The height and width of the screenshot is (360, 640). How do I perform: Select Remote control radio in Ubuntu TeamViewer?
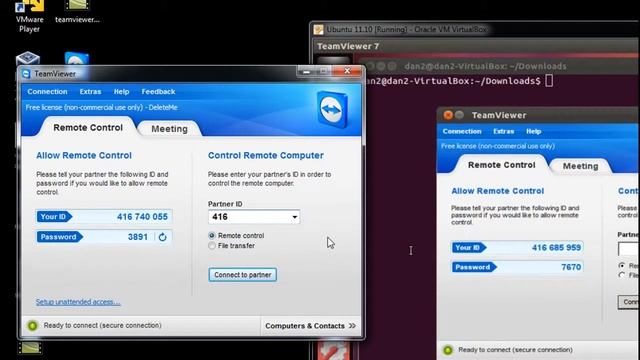[x=622, y=265]
